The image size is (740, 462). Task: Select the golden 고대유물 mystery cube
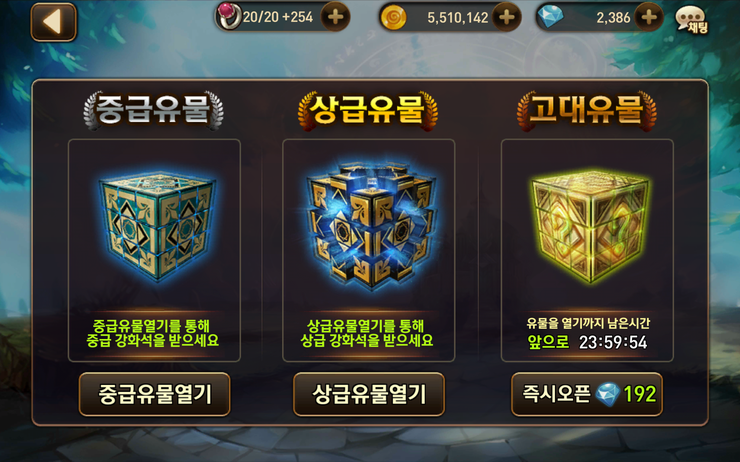589,225
